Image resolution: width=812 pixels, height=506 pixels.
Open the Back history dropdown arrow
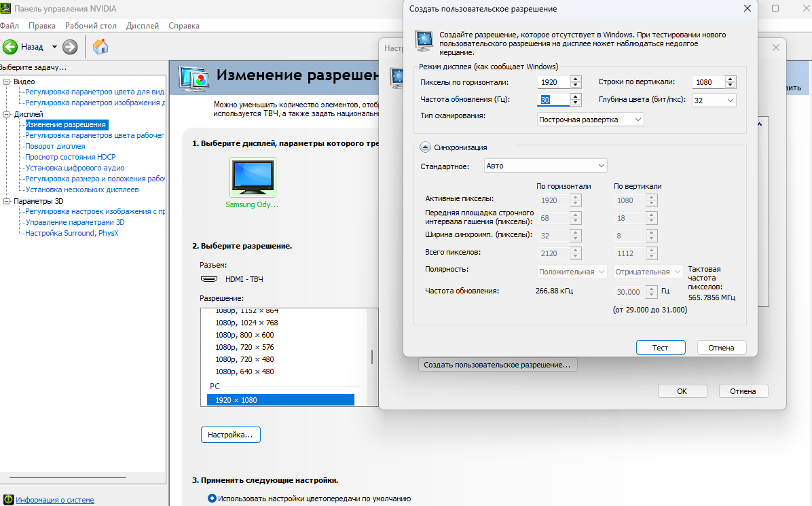click(54, 47)
